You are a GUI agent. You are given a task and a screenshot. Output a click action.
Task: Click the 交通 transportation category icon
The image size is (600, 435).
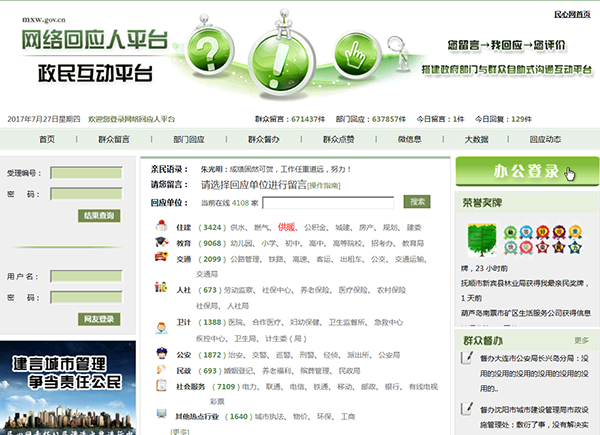coord(160,257)
